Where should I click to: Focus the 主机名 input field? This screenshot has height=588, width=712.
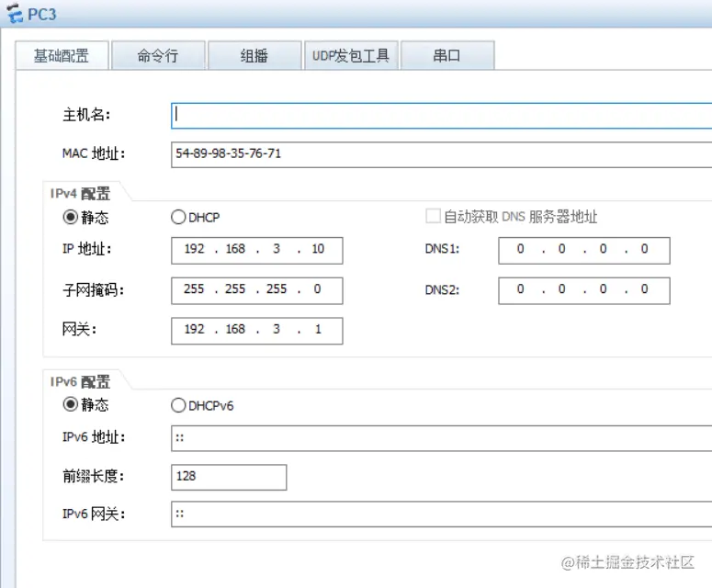click(441, 116)
